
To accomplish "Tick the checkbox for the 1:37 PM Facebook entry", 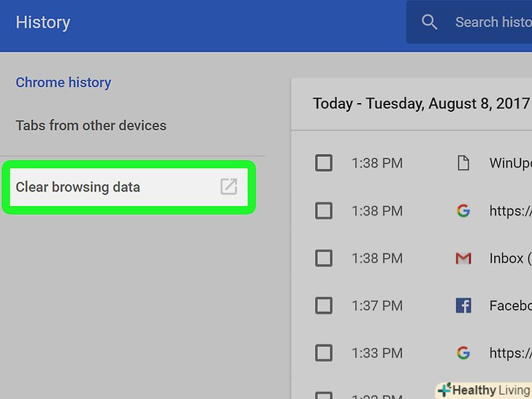I will pos(324,306).
